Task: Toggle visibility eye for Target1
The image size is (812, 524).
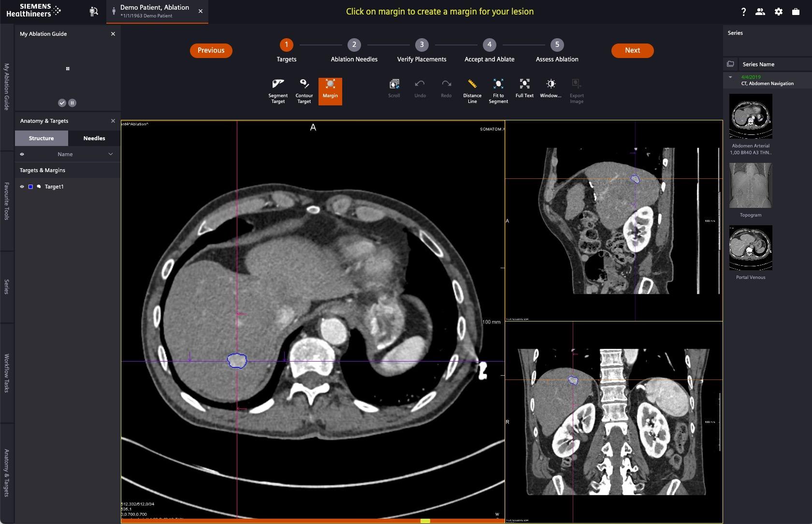Action: (22, 187)
